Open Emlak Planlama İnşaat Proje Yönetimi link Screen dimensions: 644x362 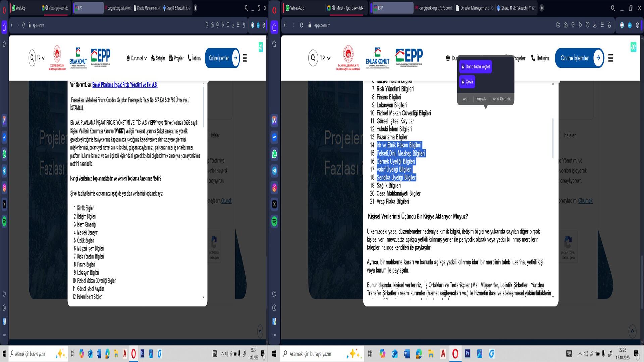125,85
